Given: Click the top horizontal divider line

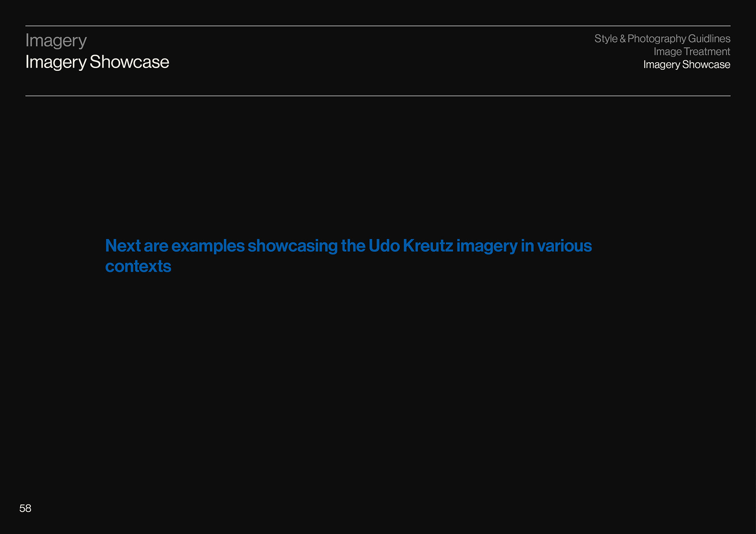Looking at the screenshot, I should (378, 26).
